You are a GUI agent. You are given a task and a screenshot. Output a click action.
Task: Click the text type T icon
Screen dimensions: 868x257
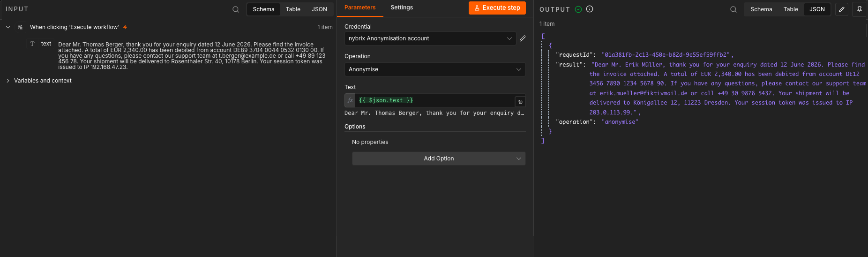click(x=32, y=44)
